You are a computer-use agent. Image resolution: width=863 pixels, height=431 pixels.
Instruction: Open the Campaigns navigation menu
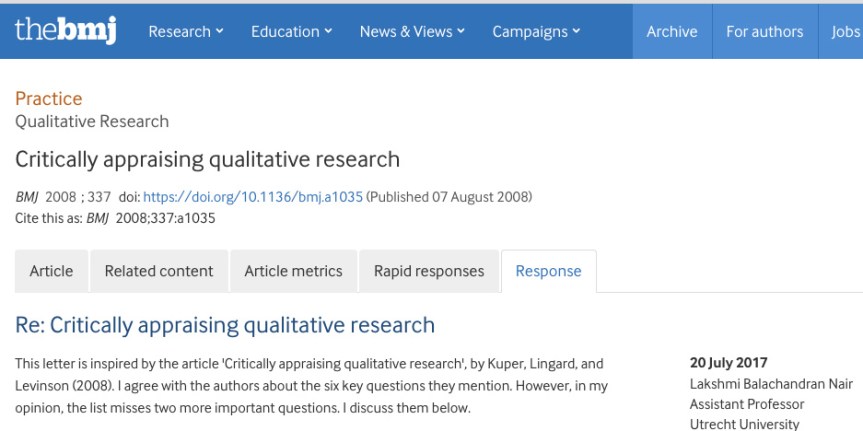tap(529, 32)
